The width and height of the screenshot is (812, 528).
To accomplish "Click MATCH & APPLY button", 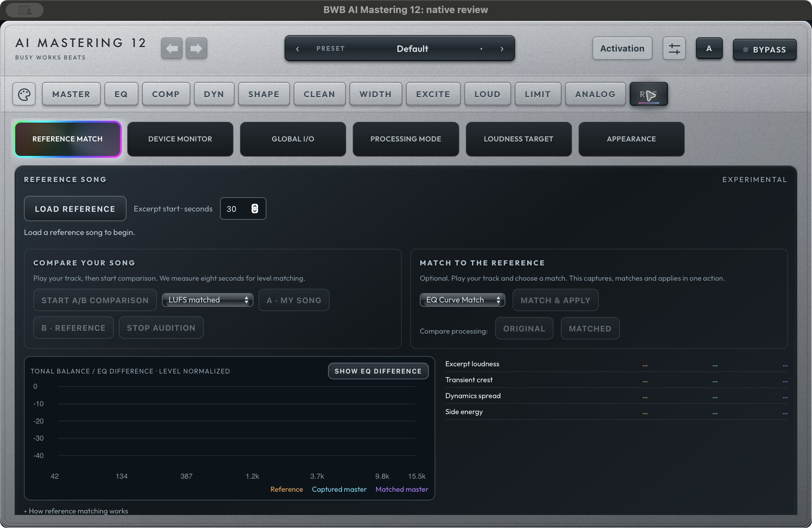I will point(555,300).
